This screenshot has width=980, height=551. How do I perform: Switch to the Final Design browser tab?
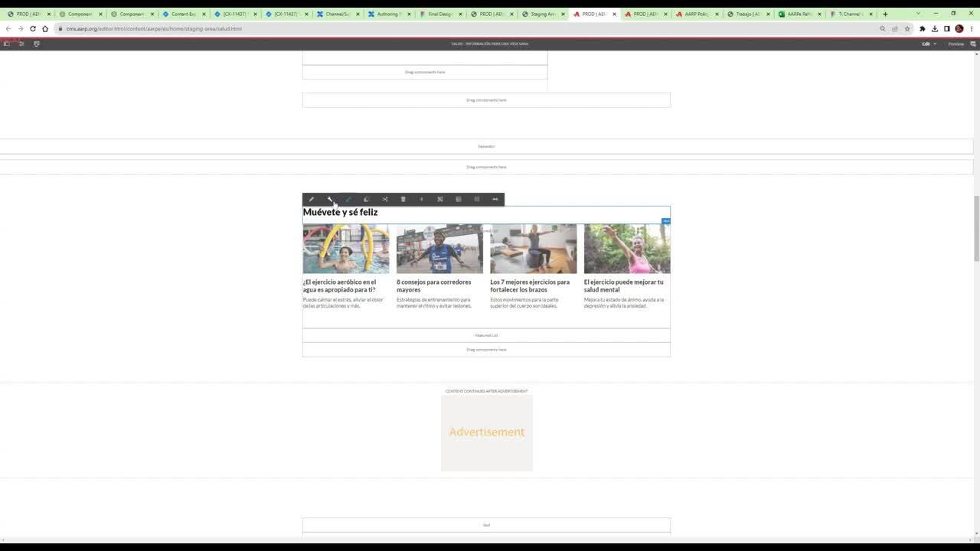pyautogui.click(x=440, y=14)
